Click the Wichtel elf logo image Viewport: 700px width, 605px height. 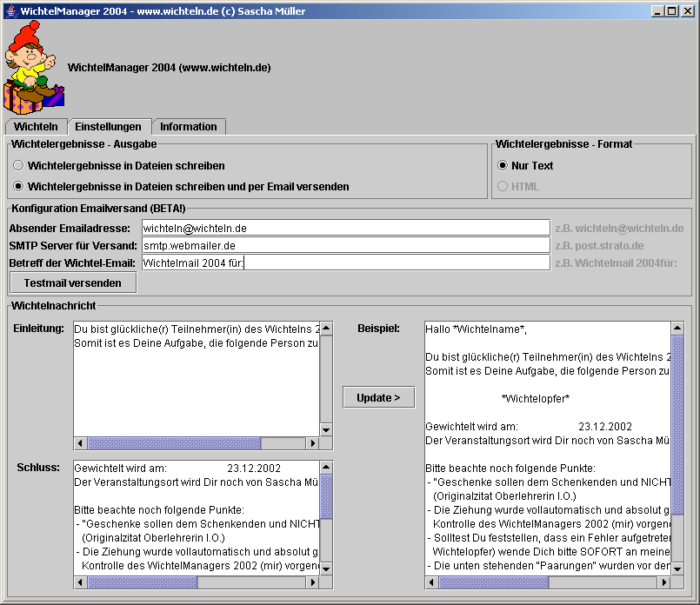point(34,68)
